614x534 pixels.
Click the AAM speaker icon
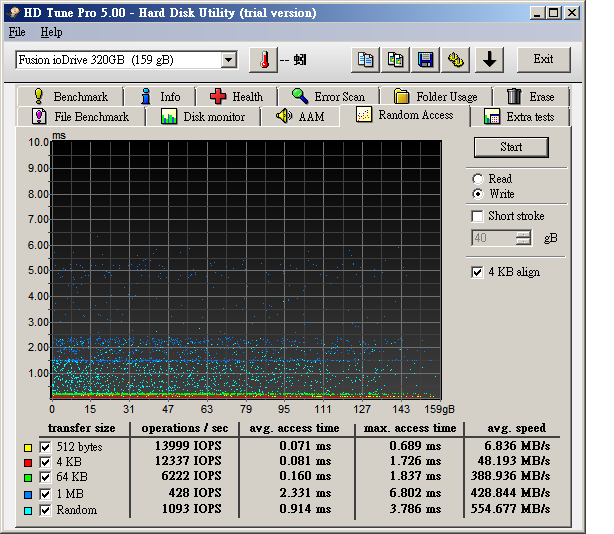coord(284,116)
